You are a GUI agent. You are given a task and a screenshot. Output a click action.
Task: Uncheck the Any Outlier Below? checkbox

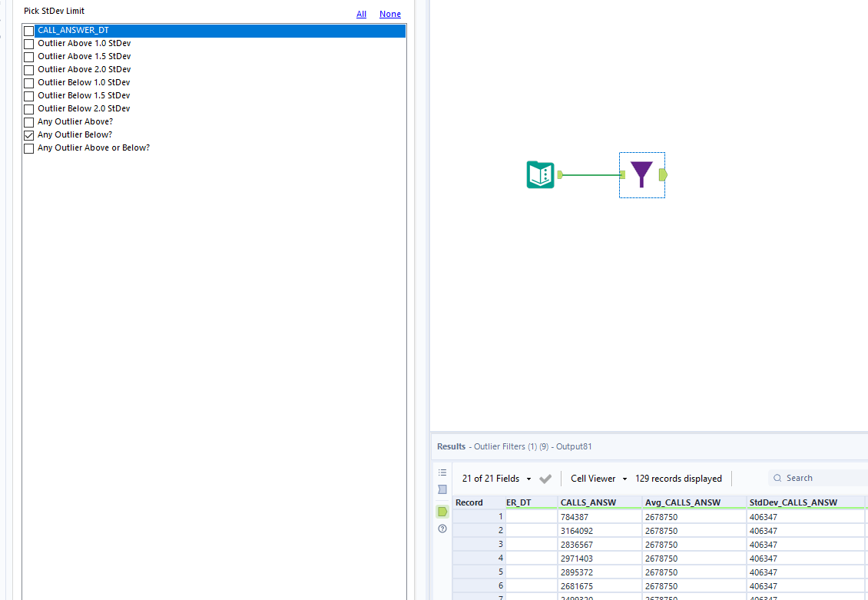point(28,134)
